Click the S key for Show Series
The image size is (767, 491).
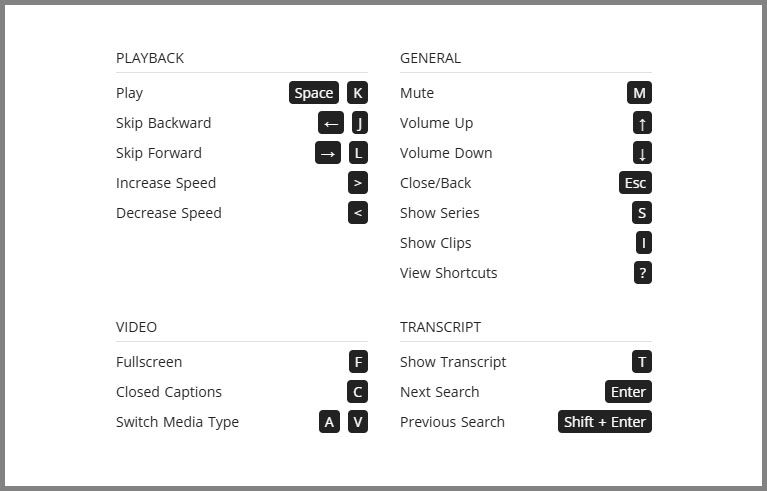tap(642, 213)
